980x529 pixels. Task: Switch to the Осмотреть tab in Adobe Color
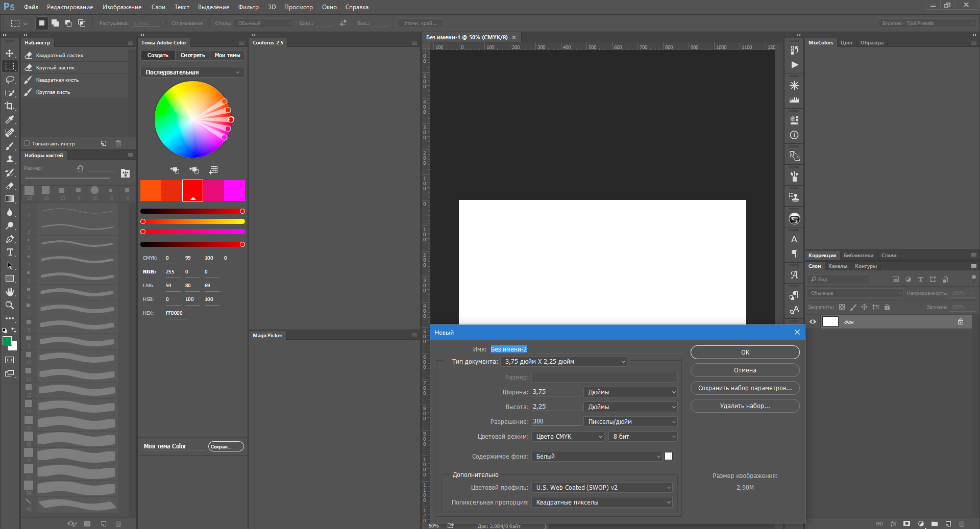[193, 55]
